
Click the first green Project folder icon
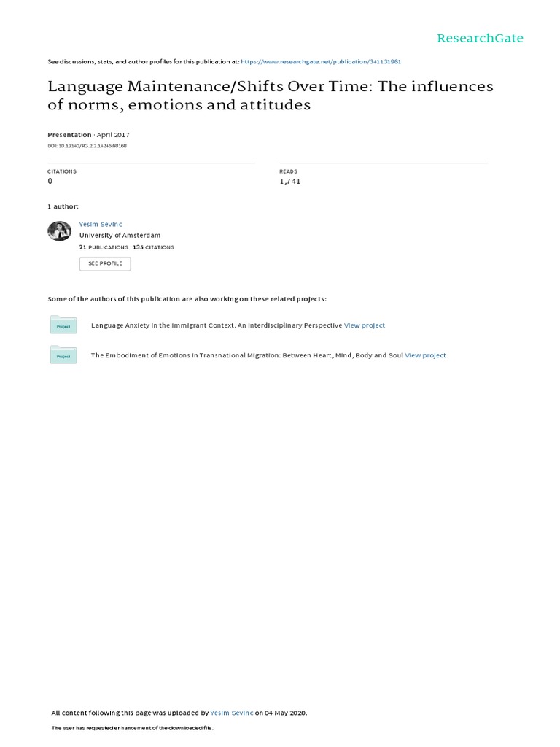tap(63, 325)
